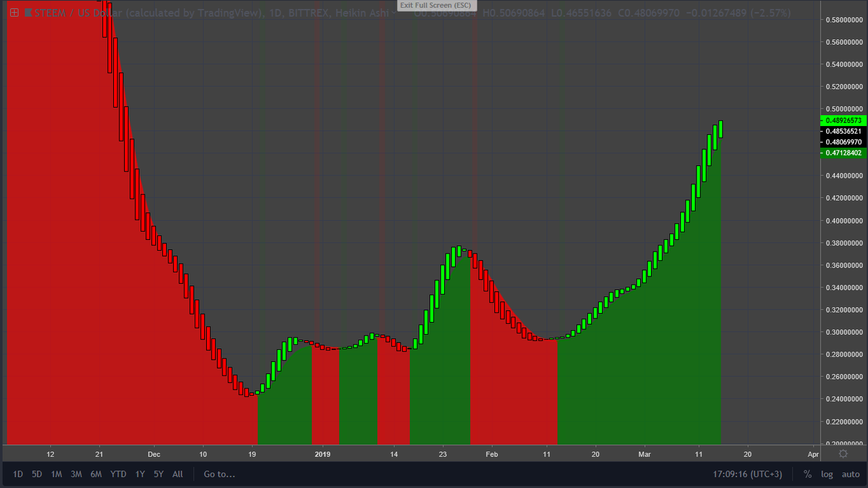Toggle log scale mode
This screenshot has width=868, height=488.
(x=827, y=474)
